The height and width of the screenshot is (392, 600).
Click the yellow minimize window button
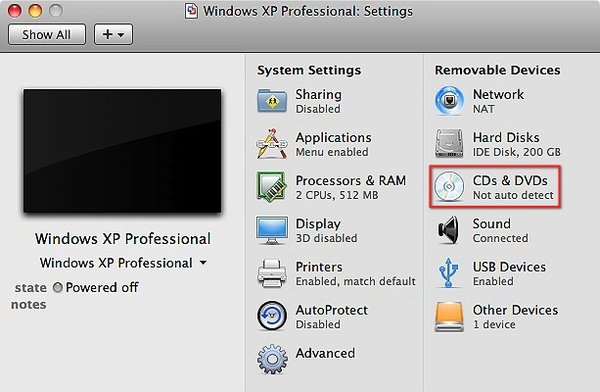tap(35, 10)
